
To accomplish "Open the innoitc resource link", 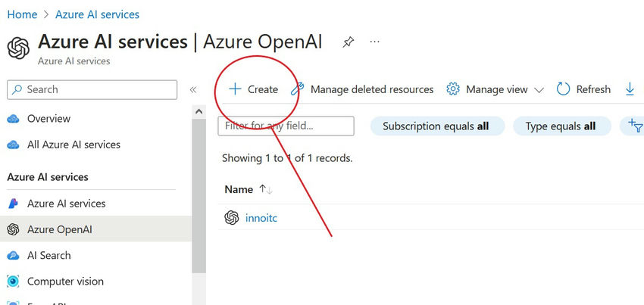I will coord(261,218).
